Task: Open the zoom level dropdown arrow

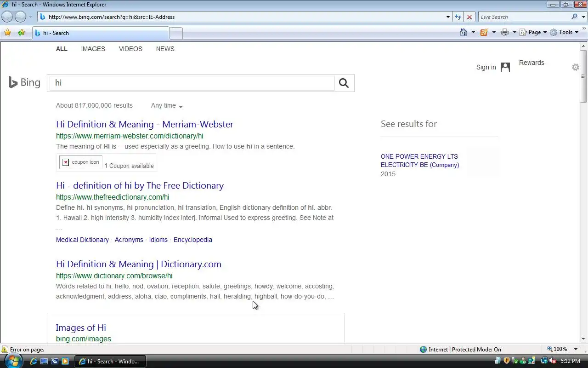Action: [576, 350]
